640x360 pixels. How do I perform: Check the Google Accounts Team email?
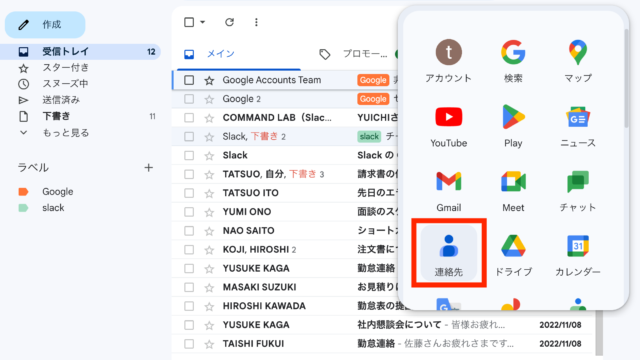pyautogui.click(x=189, y=80)
